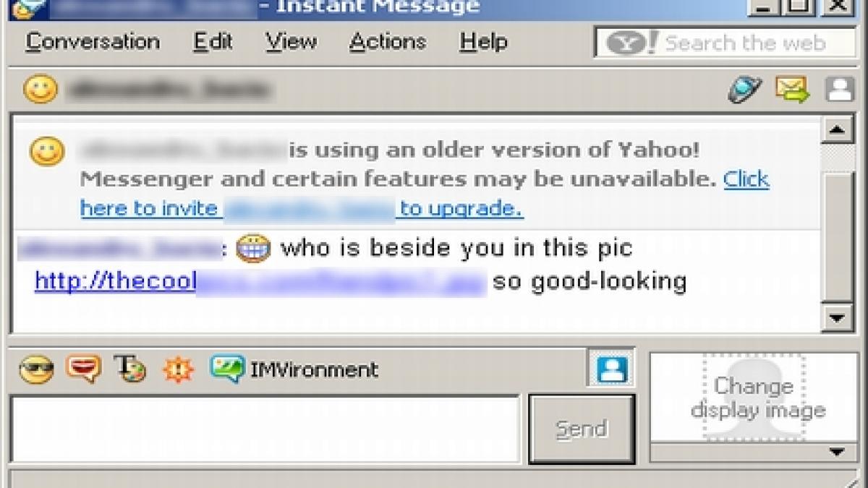Open the http://thecool link in message
Viewport: 868px width, 488px height.
click(x=260, y=281)
